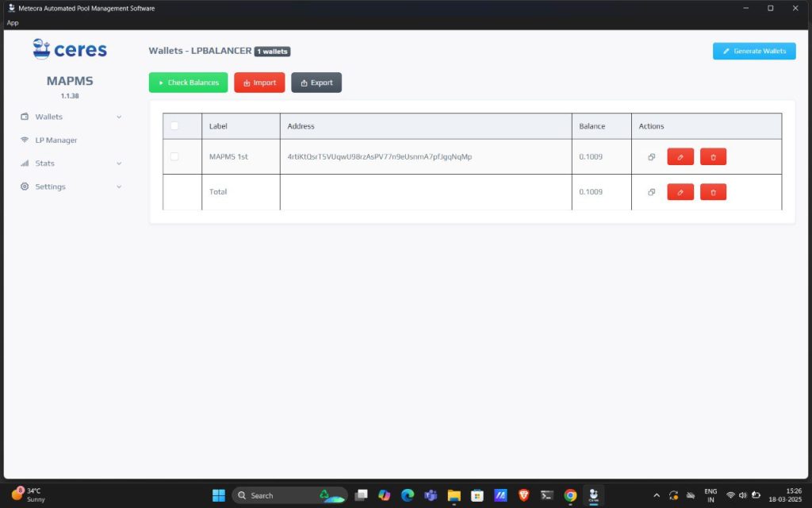Click the red Import button

259,83
